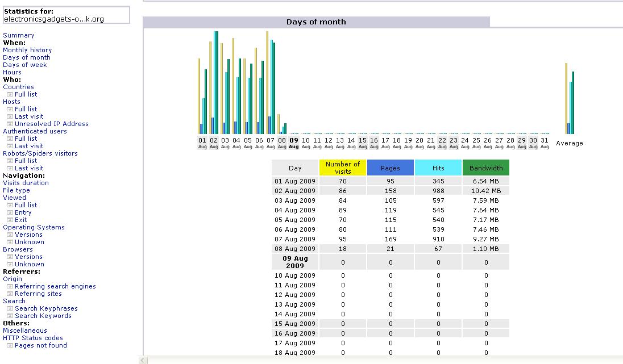This screenshot has height=364, width=623.
Task: Click the icon beside Entry under Viewed
Action: [10, 212]
